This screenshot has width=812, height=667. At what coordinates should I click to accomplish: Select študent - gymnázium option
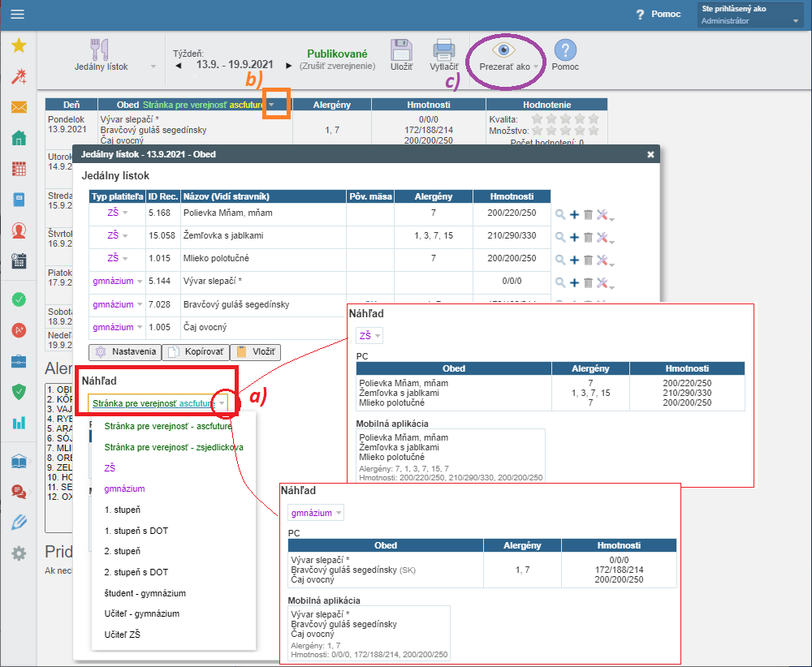(x=145, y=593)
